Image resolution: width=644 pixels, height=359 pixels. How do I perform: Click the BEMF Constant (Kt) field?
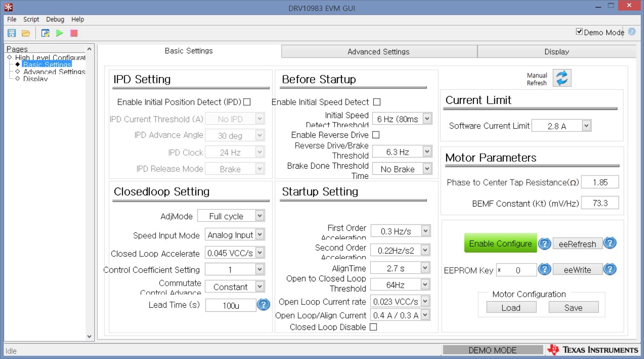(x=600, y=203)
